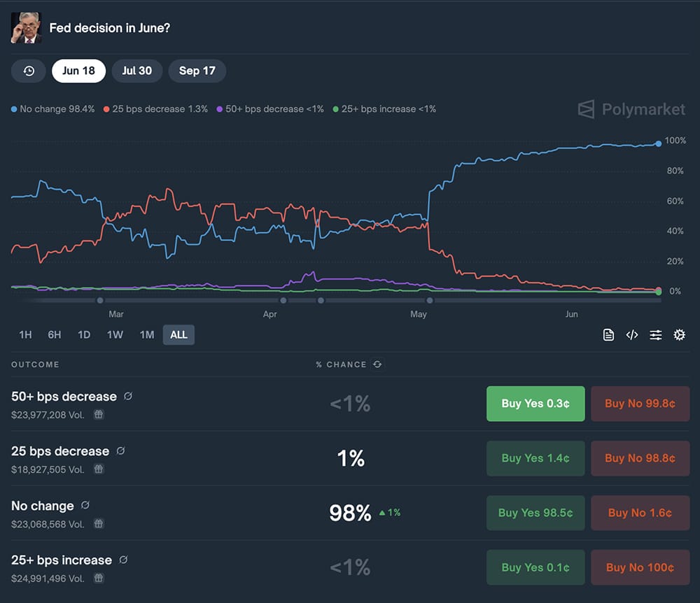Open the embed code icon
Screen dimensions: 700x603
pyautogui.click(x=632, y=335)
